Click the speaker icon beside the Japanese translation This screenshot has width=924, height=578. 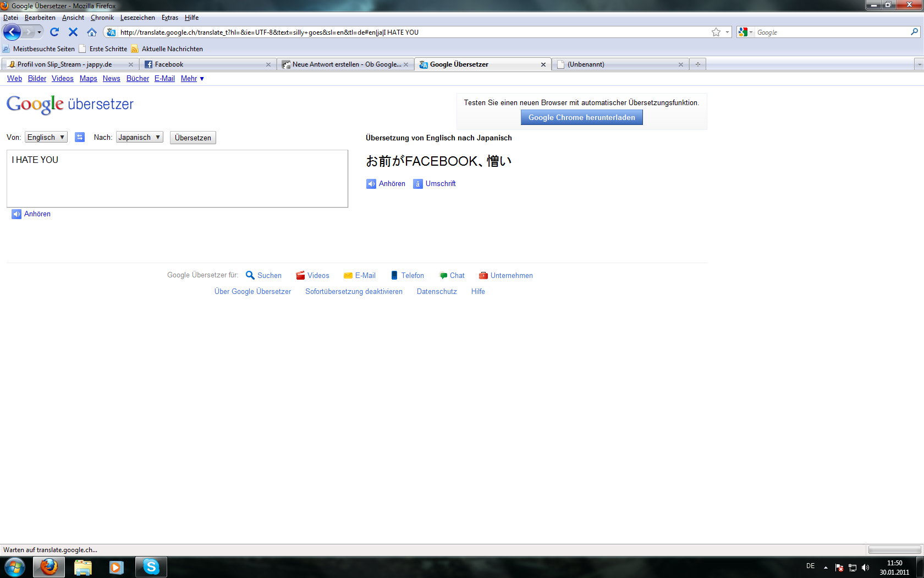coord(371,184)
